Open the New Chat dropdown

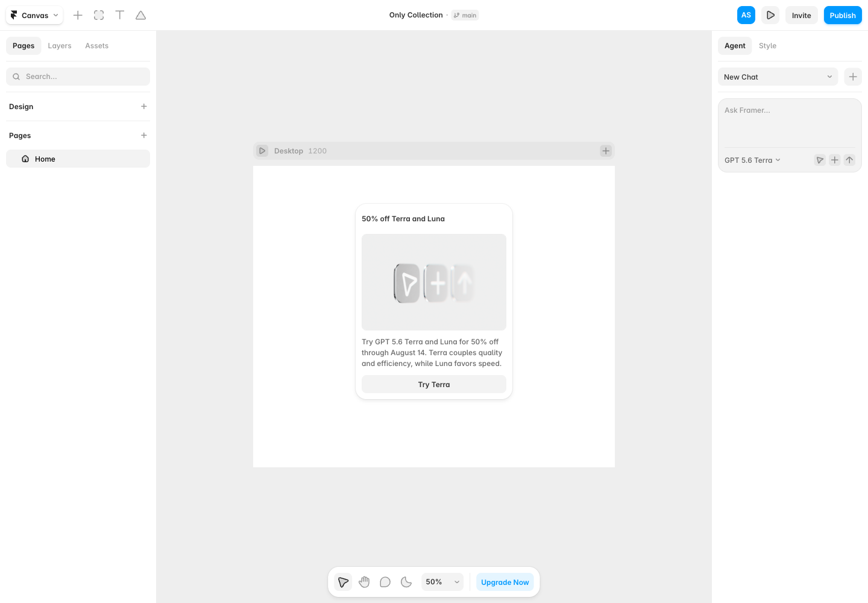click(x=778, y=77)
